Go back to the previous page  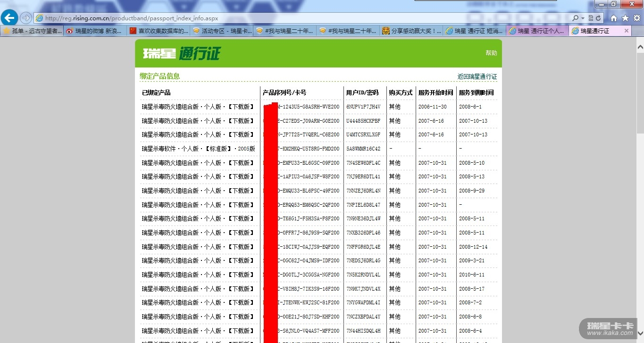click(x=9, y=18)
